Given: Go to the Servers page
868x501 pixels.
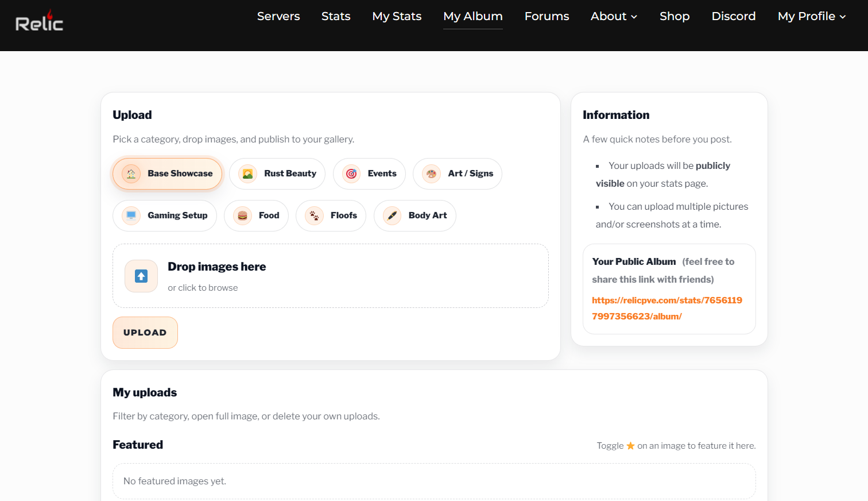Looking at the screenshot, I should point(278,16).
